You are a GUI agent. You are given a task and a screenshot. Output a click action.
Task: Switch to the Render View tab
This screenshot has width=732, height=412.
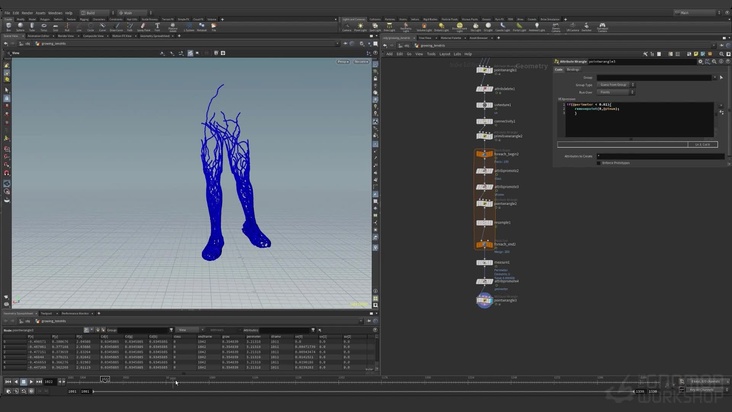[65, 35]
